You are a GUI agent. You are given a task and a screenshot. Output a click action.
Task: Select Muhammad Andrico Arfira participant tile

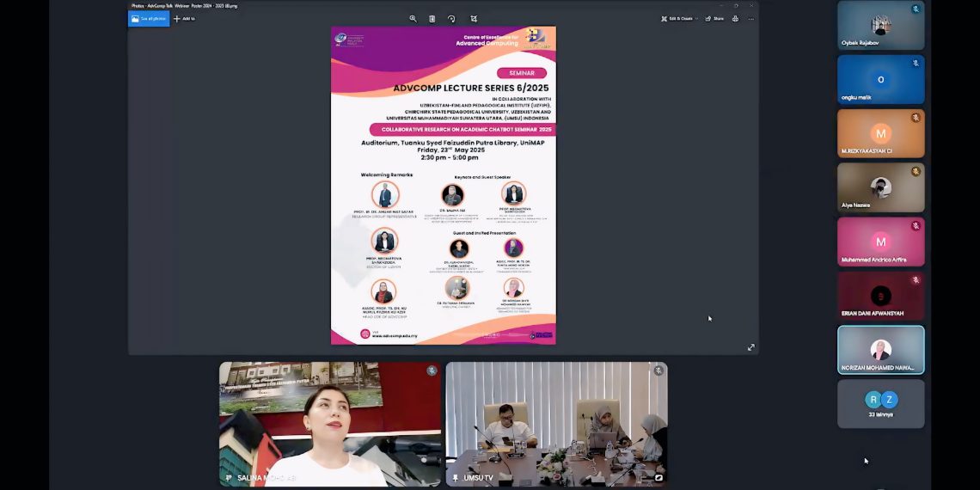coord(880,242)
